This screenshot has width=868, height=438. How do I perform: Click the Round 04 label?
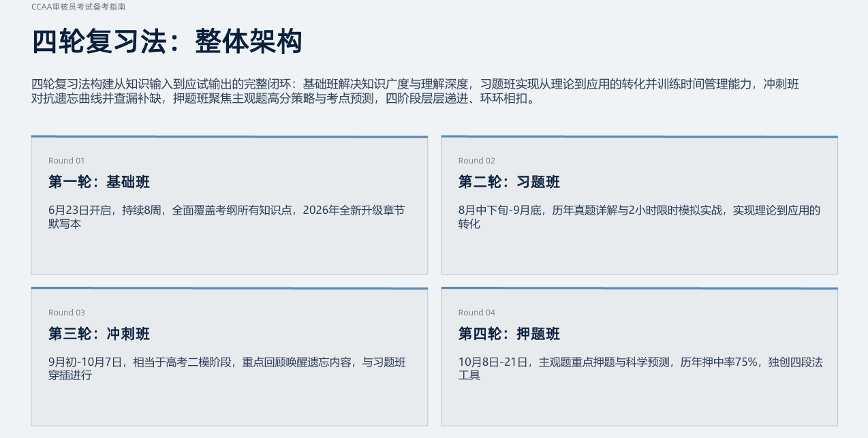tap(477, 313)
